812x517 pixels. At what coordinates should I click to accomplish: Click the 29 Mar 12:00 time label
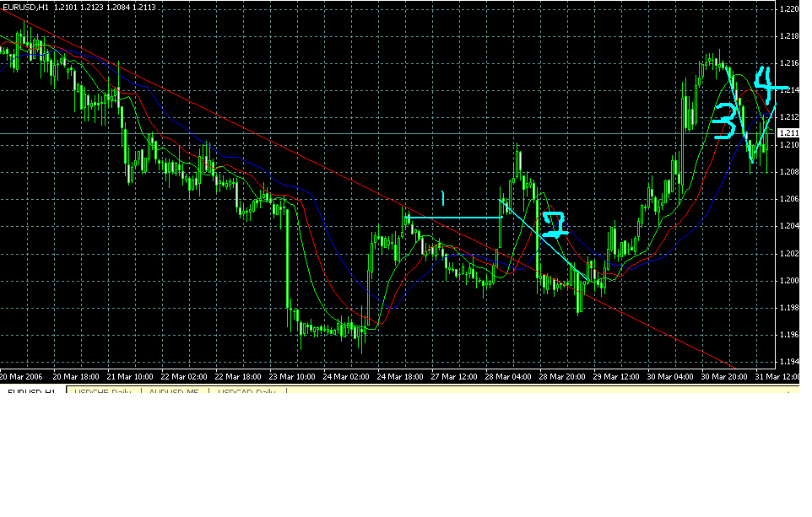[x=615, y=377]
